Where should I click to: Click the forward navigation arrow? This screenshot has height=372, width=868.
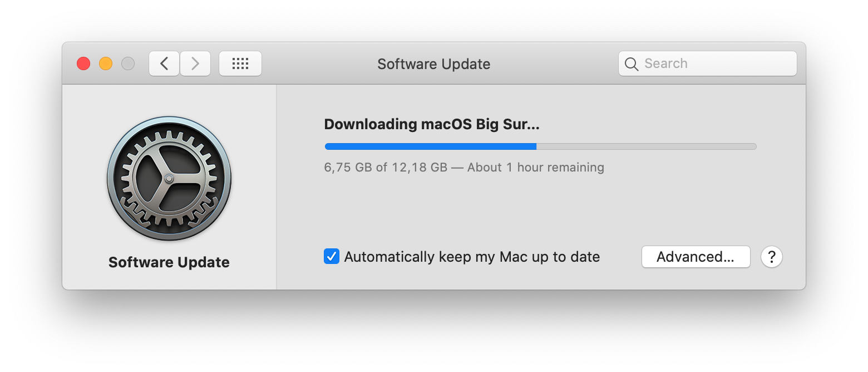(x=195, y=63)
